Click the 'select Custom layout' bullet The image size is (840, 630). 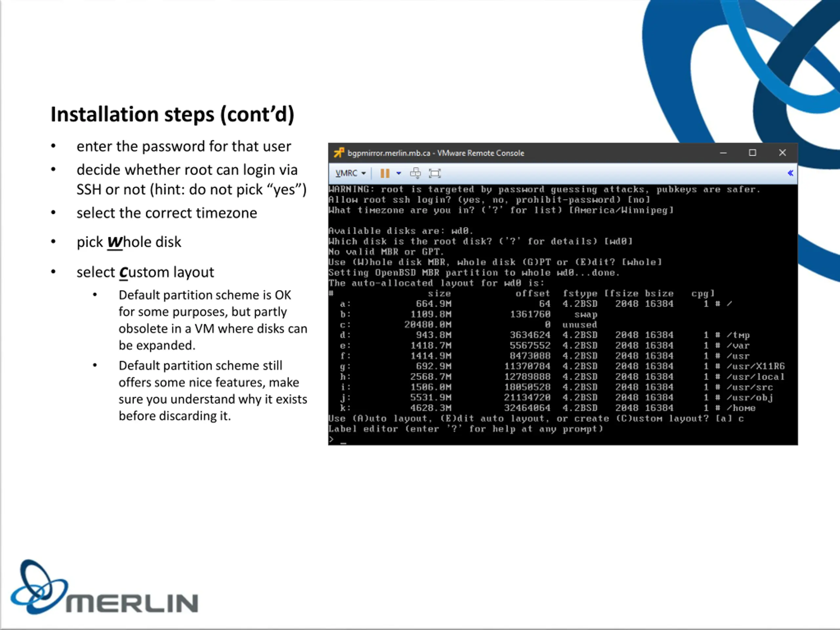(145, 272)
